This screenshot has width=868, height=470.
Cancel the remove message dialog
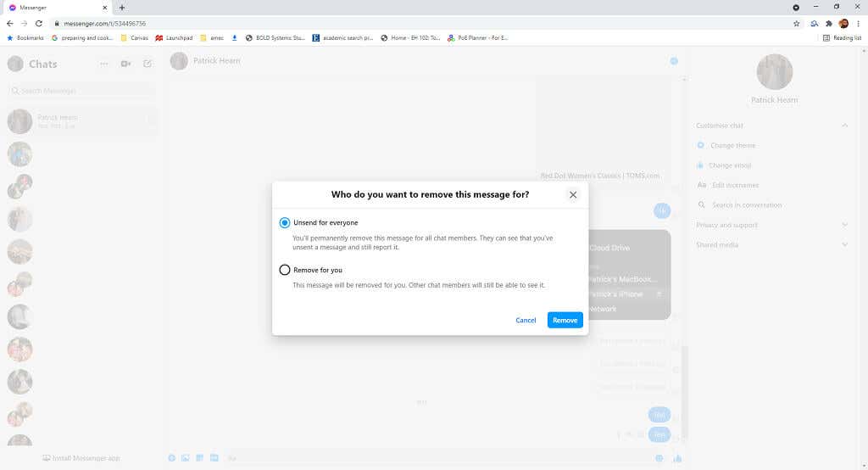coord(526,320)
